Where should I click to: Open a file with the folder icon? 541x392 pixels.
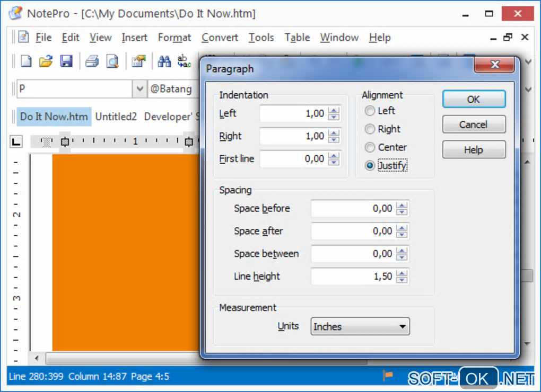(x=46, y=61)
